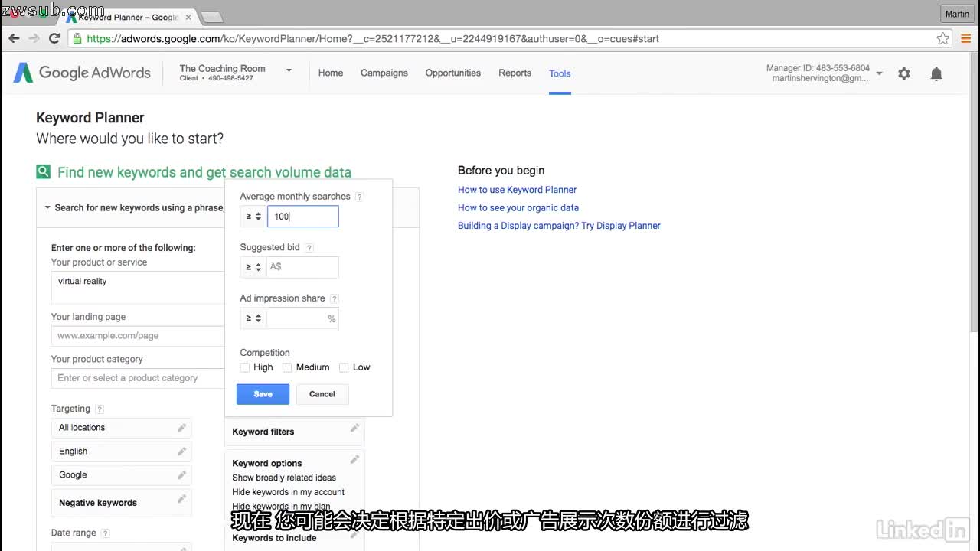This screenshot has height=551, width=980.
Task: Open help icon beside Ad impression share
Action: click(x=335, y=298)
